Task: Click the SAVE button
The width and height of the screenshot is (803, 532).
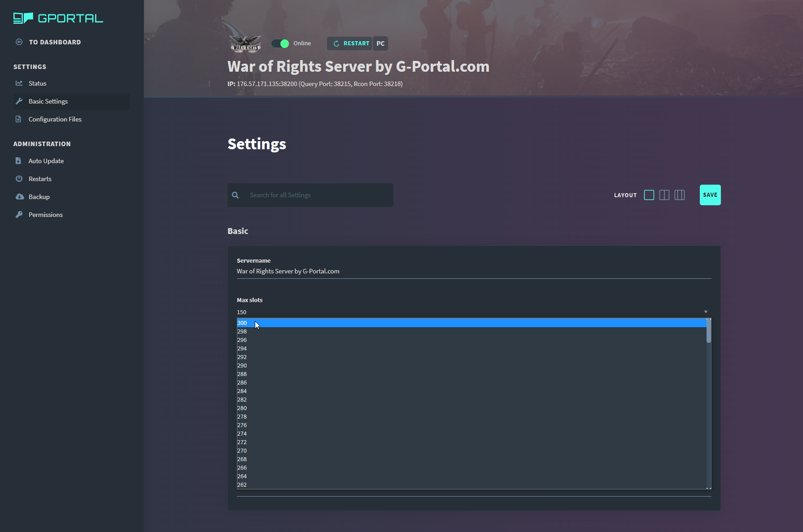Action: coord(710,195)
